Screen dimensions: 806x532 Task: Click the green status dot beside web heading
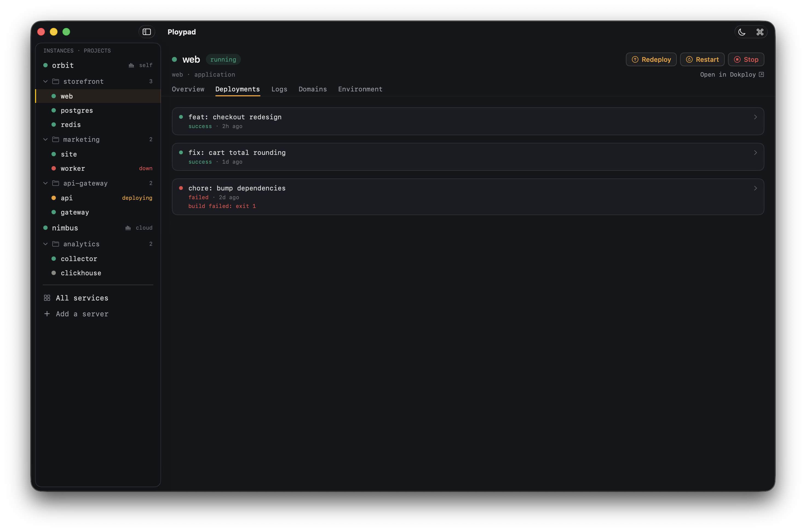tap(174, 59)
